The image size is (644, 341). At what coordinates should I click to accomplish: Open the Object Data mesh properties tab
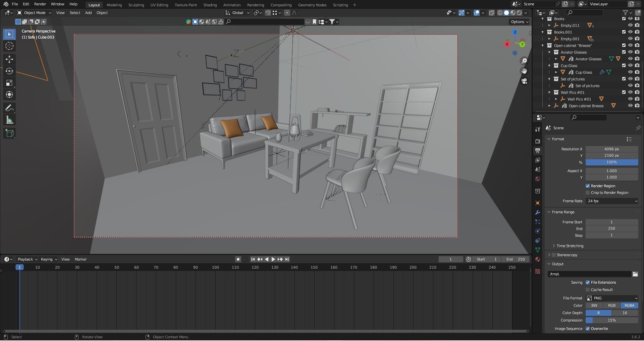point(538,250)
